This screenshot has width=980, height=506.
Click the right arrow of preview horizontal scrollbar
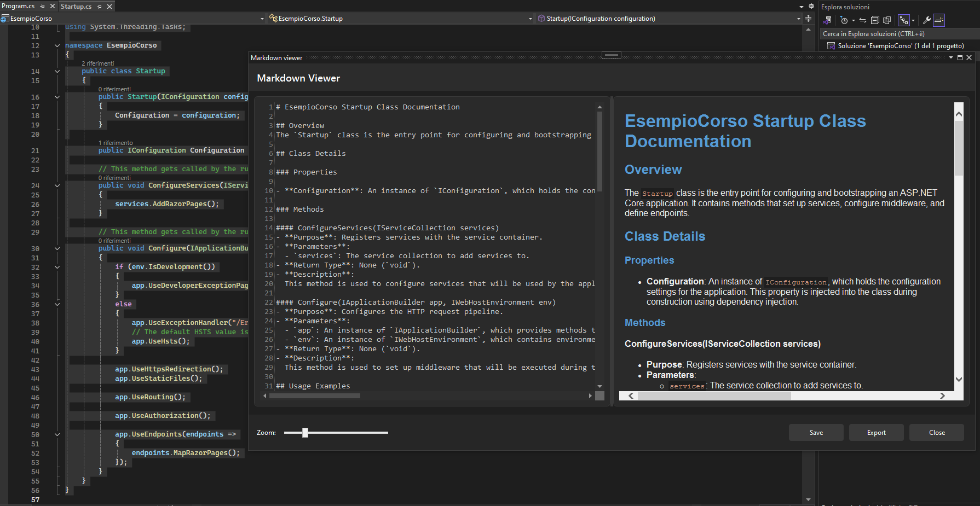942,396
